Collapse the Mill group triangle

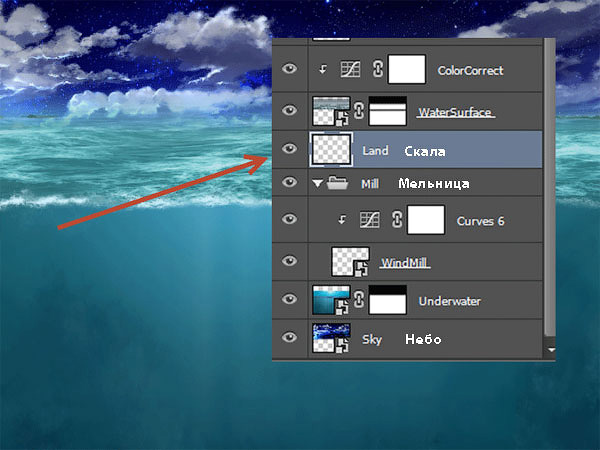(x=317, y=183)
